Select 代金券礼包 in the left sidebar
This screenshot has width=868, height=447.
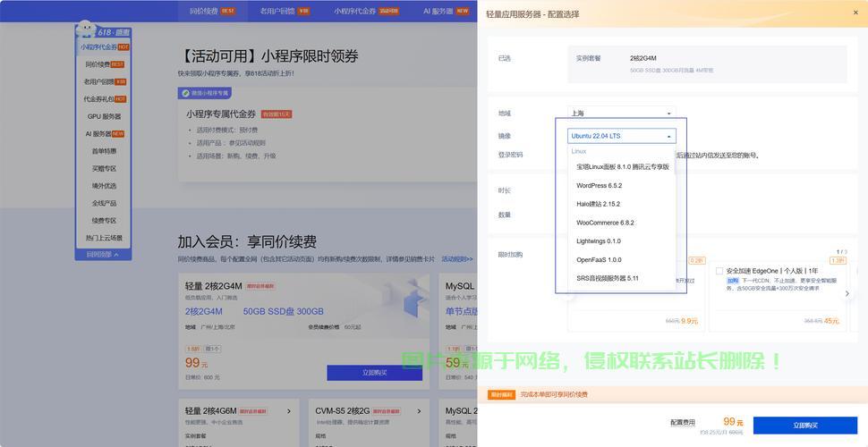[104, 99]
